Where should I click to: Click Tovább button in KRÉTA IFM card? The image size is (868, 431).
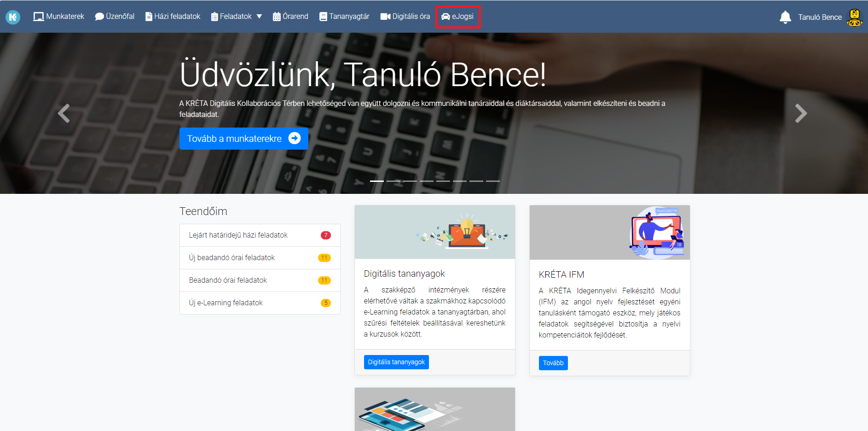coord(553,363)
